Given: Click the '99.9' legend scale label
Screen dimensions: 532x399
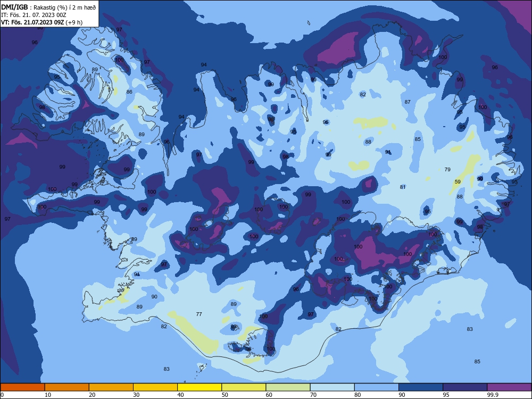Looking at the screenshot, I should pos(493,395).
